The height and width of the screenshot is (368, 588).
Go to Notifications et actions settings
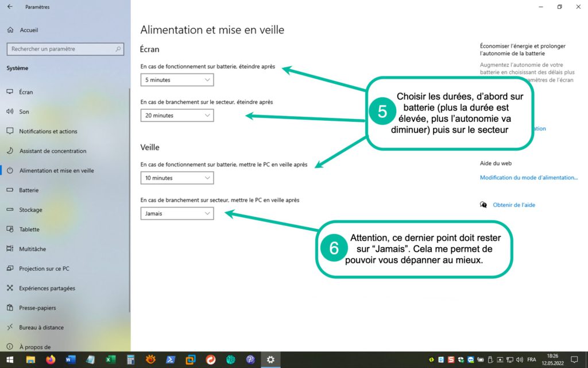coord(48,131)
